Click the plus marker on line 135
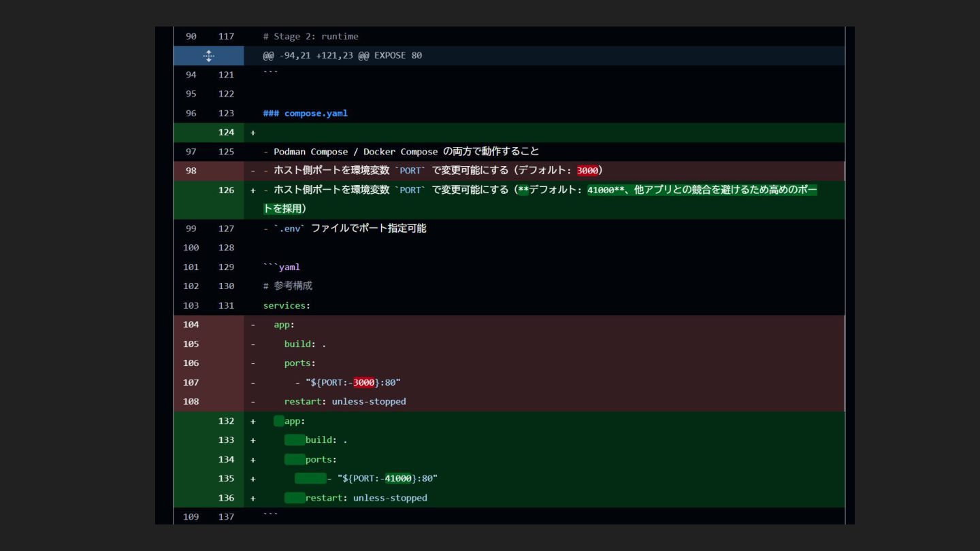Viewport: 980px width, 551px height. (x=253, y=479)
